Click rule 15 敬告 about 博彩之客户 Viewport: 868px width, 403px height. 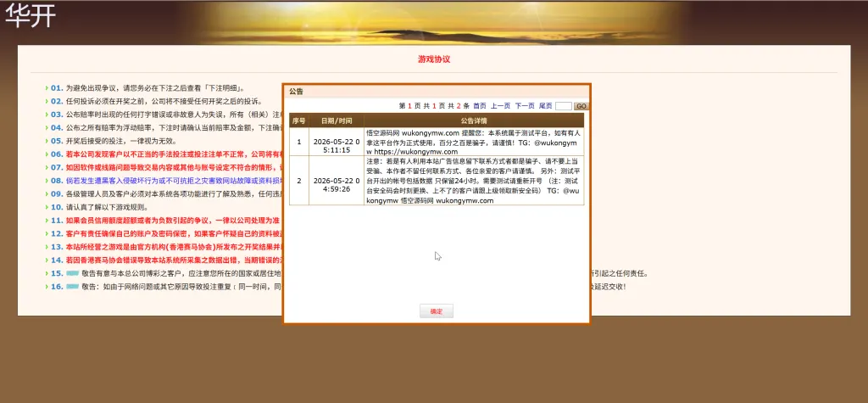pyautogui.click(x=181, y=273)
